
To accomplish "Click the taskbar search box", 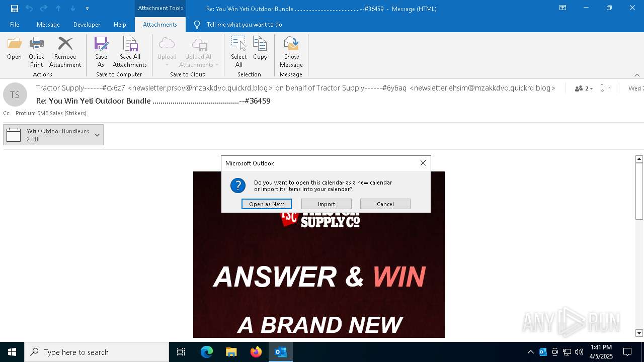I will point(97,352).
